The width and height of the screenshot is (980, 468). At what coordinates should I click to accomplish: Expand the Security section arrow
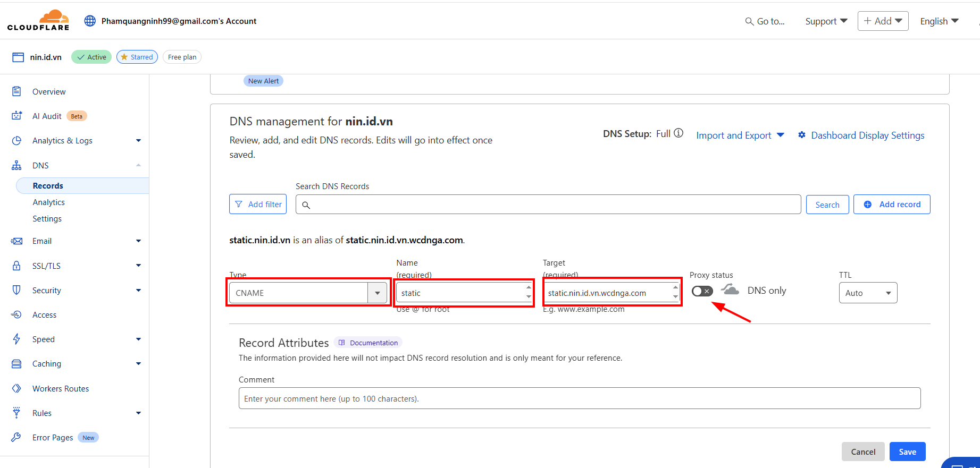click(x=138, y=290)
